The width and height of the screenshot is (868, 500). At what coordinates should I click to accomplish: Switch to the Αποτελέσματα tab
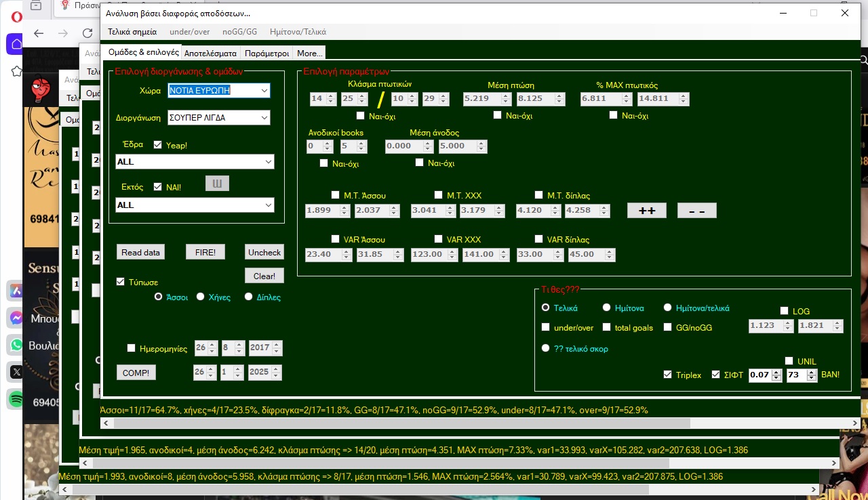(210, 54)
